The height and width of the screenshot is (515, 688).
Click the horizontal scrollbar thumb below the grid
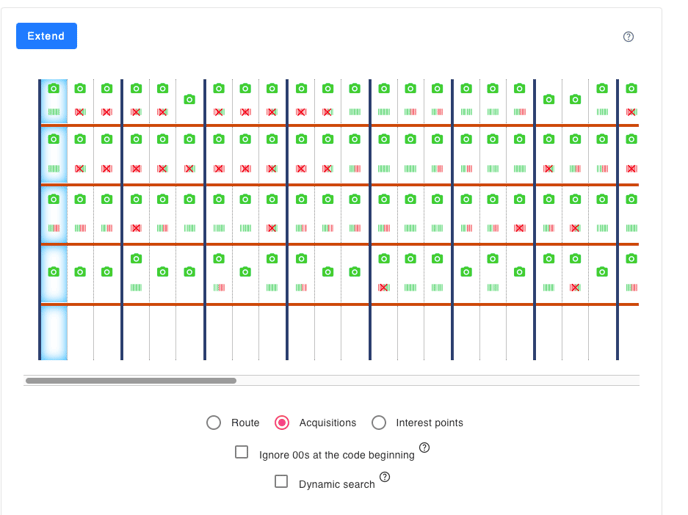coord(130,381)
